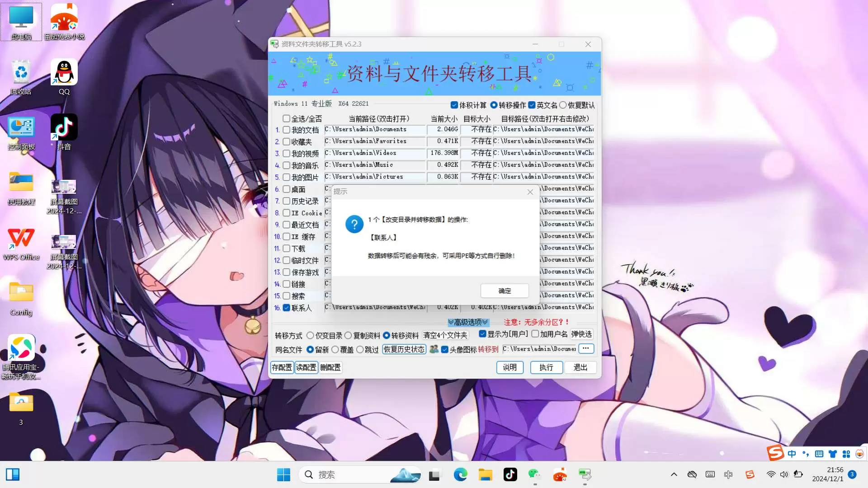Click the 体积计算 checkbox to toggle it
This screenshot has height=488, width=868.
click(454, 105)
